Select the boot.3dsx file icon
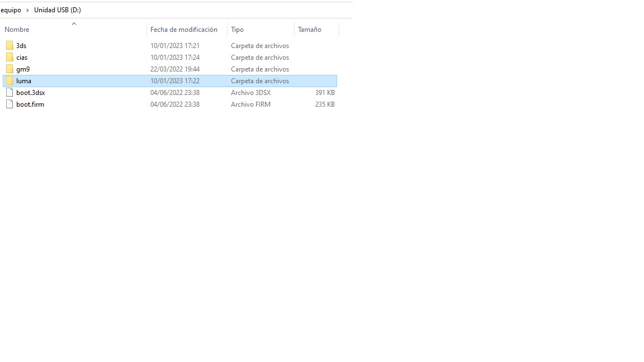This screenshot has width=644, height=362. 10,93
